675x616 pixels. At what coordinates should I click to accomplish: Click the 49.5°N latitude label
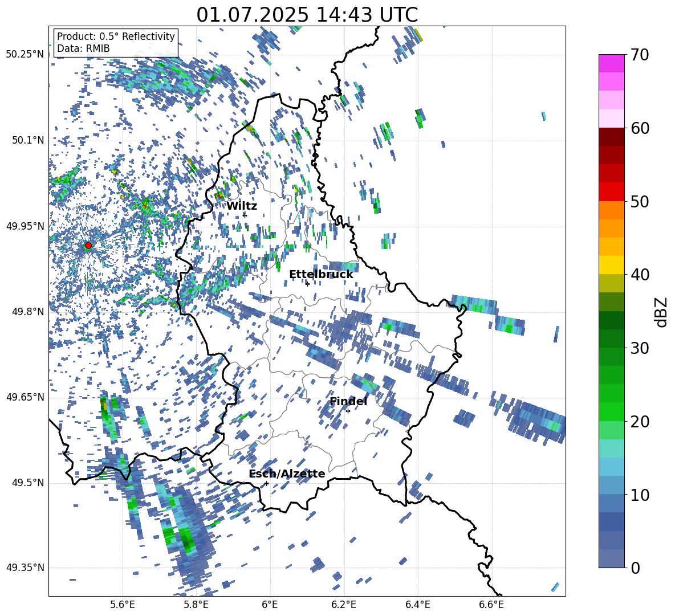pyautogui.click(x=27, y=483)
